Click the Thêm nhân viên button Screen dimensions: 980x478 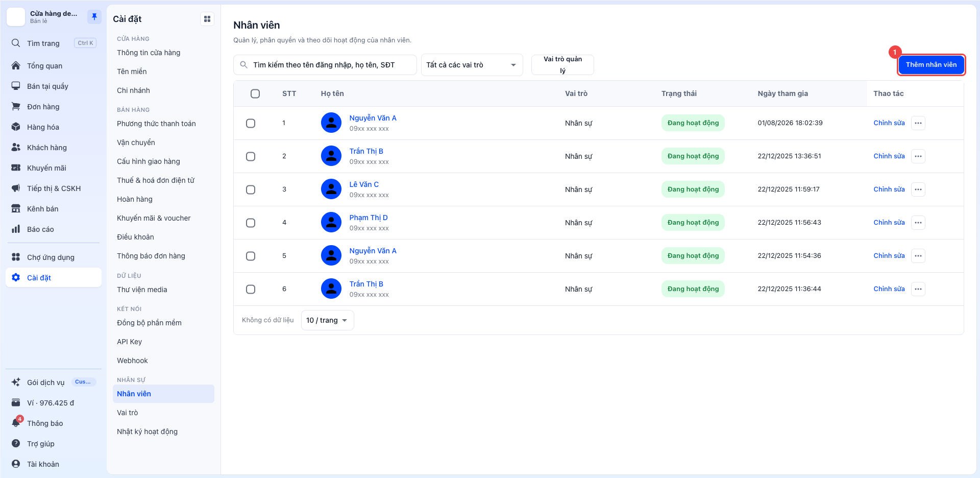point(931,65)
